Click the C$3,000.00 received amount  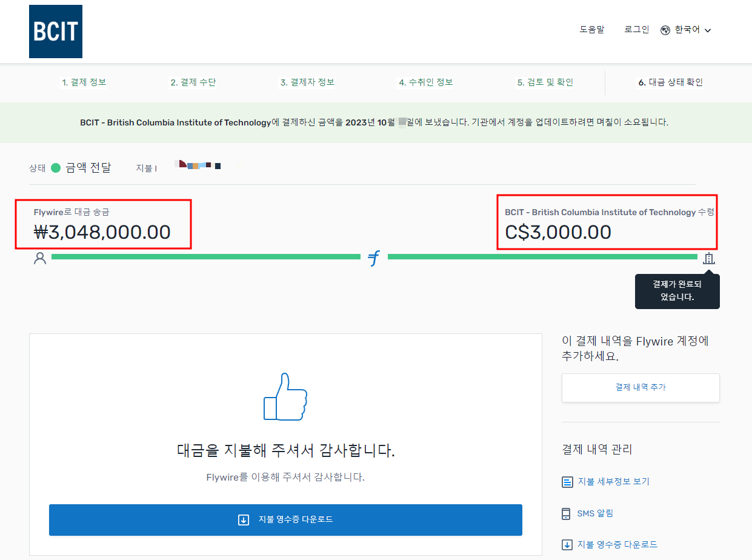(x=558, y=232)
